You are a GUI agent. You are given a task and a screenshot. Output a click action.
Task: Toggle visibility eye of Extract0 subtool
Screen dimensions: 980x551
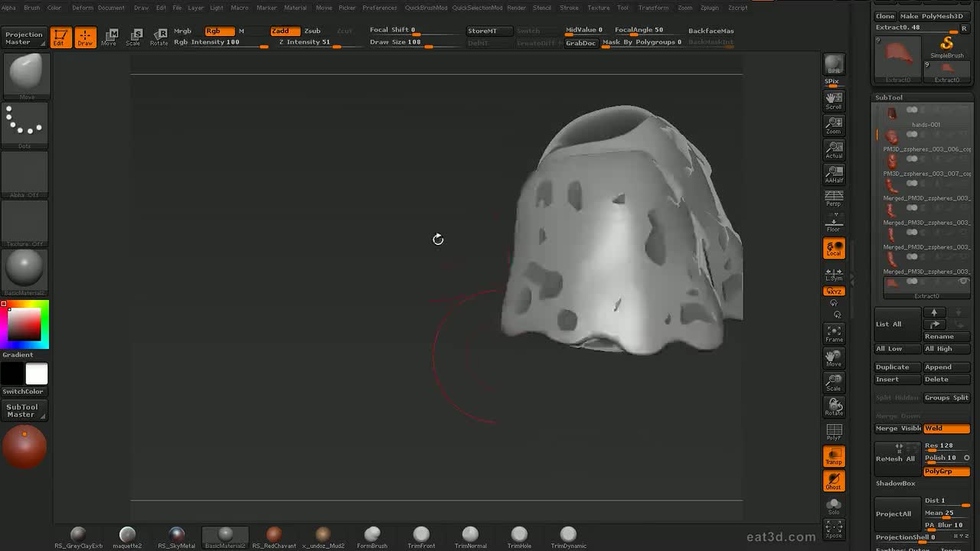[963, 281]
